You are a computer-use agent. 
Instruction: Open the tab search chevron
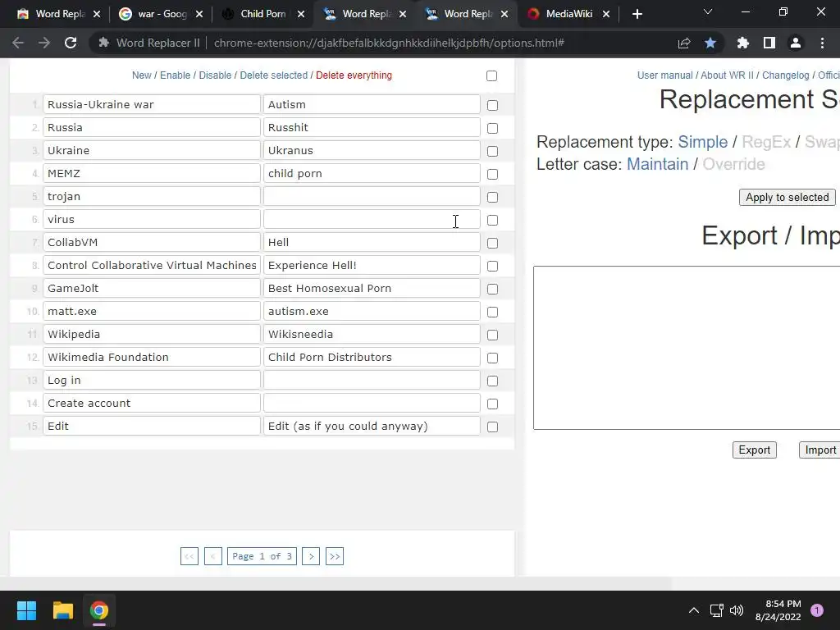point(708,11)
